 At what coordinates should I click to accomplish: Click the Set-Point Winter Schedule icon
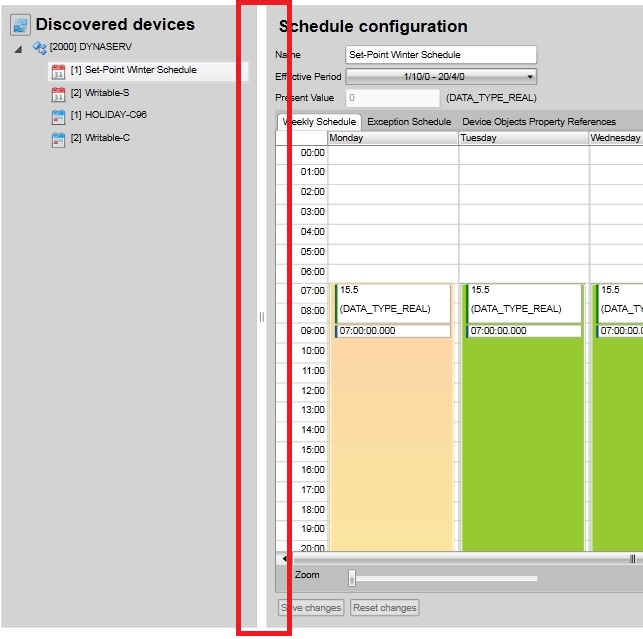58,71
